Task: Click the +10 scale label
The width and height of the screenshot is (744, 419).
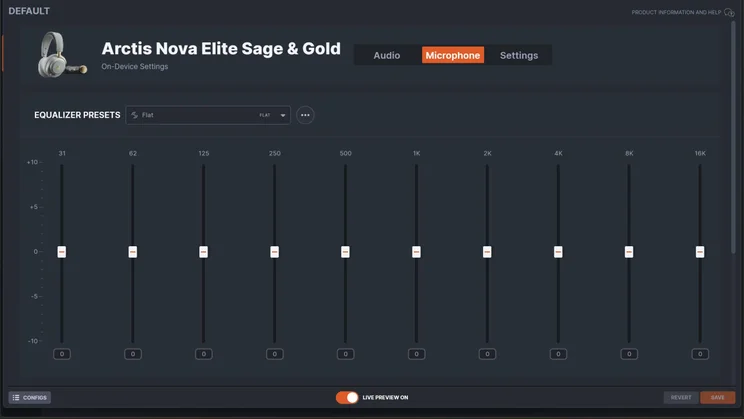Action: tap(32, 162)
